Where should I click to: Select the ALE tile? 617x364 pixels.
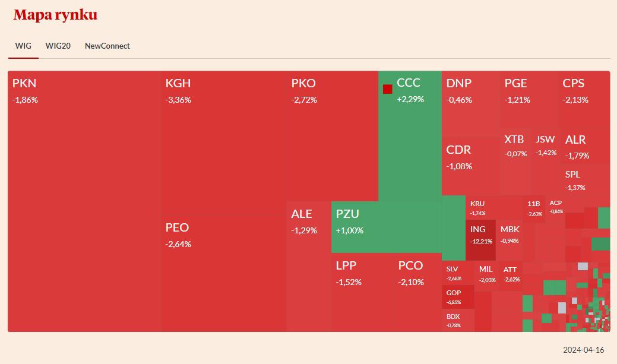[309, 267]
